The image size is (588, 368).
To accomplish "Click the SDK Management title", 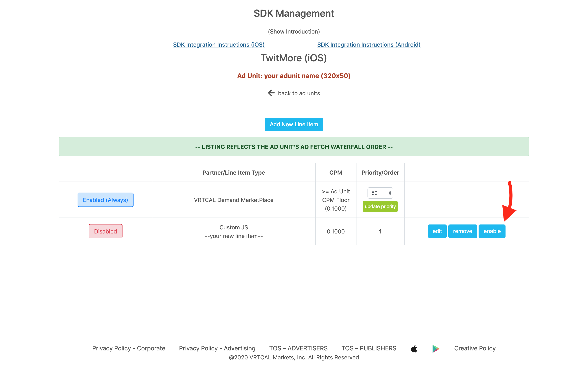I will pyautogui.click(x=294, y=13).
